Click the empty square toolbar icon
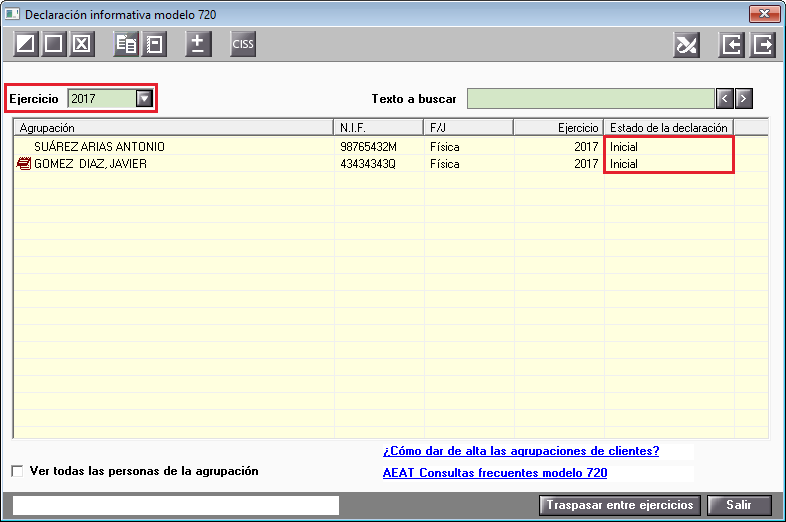 point(54,44)
